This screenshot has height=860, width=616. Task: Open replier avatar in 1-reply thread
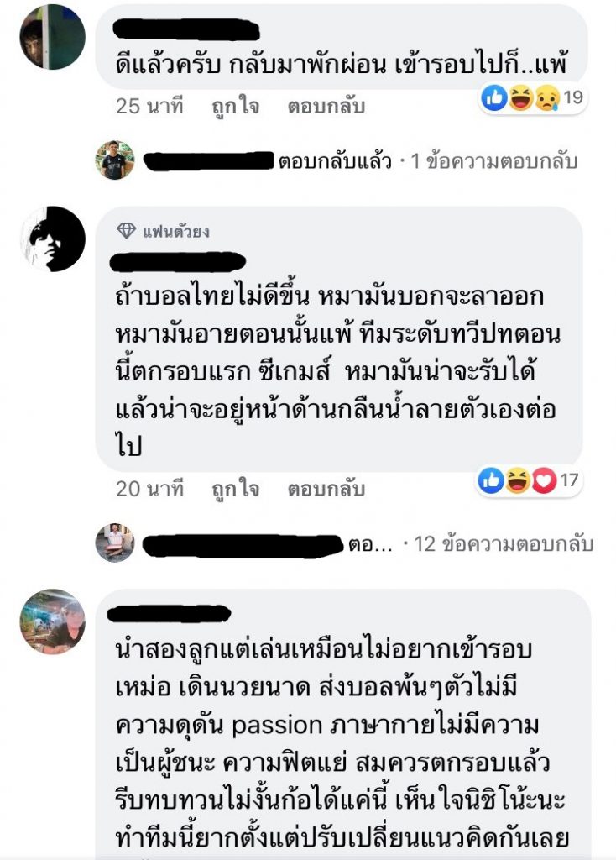tap(114, 160)
